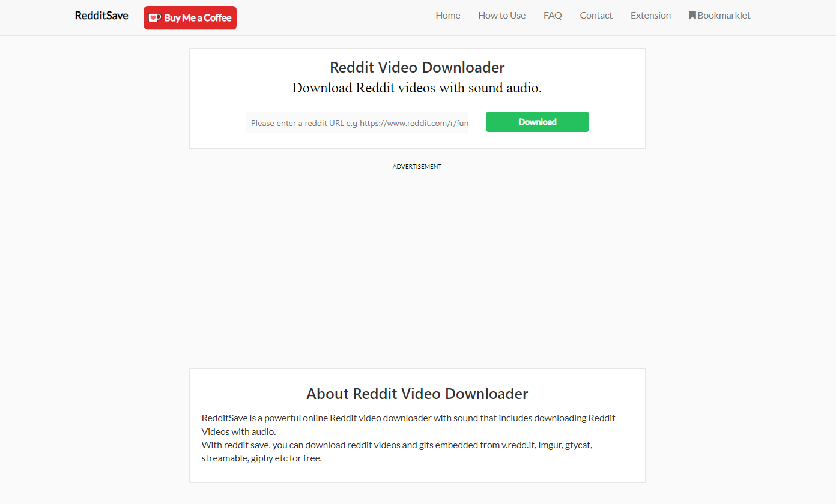Click the green Download button
The width and height of the screenshot is (836, 504).
538,122
